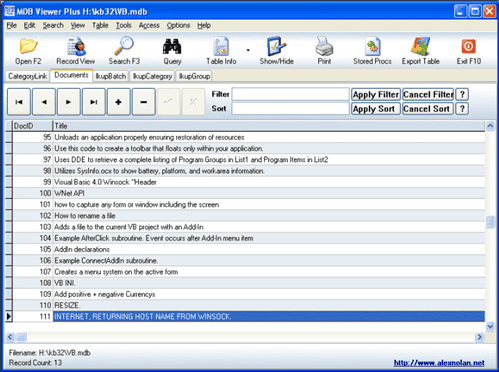Open the Query binoculars tool

172,51
